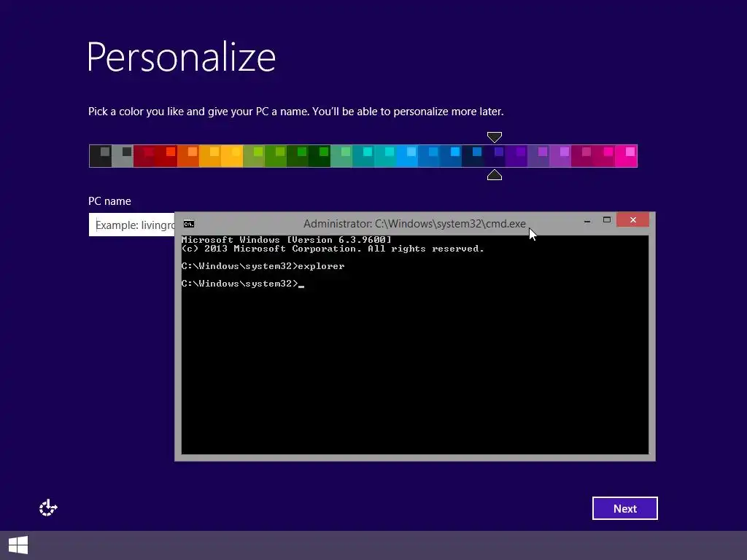
Task: Select the currently marked indigo swatch
Action: point(495,156)
